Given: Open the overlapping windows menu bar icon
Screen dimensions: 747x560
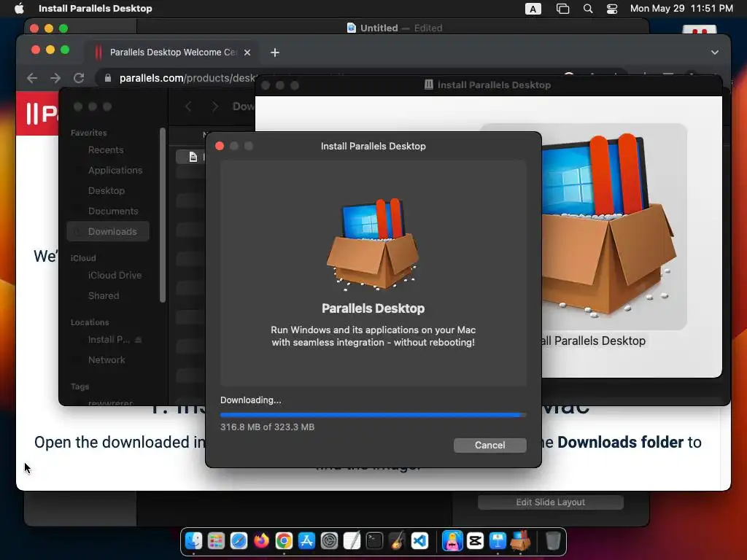Looking at the screenshot, I should point(562,9).
